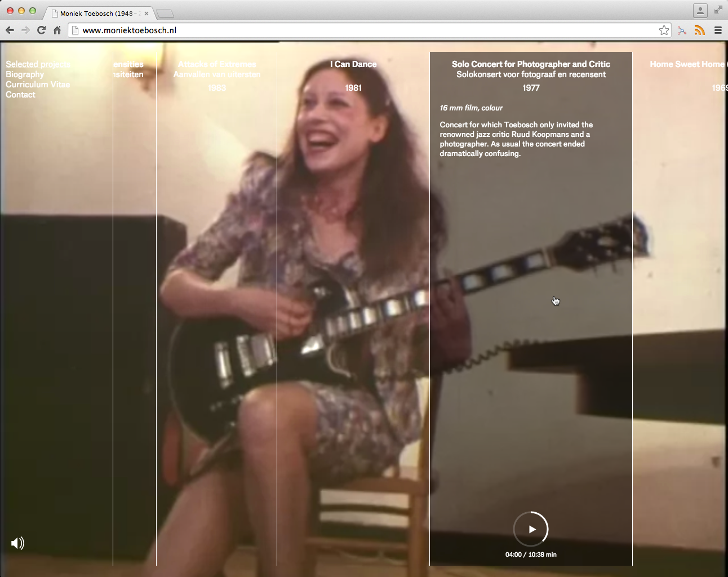
Task: Open the RSS feed extension icon
Action: (x=699, y=30)
